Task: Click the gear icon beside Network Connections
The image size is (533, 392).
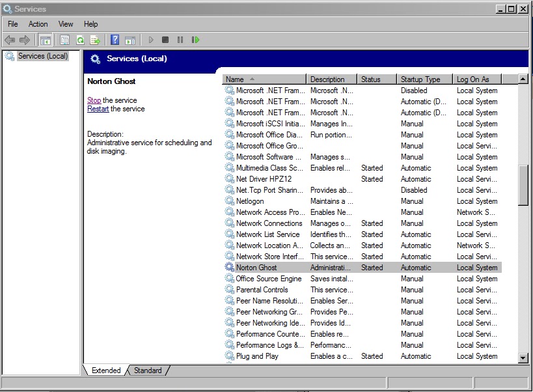Action: coord(230,223)
